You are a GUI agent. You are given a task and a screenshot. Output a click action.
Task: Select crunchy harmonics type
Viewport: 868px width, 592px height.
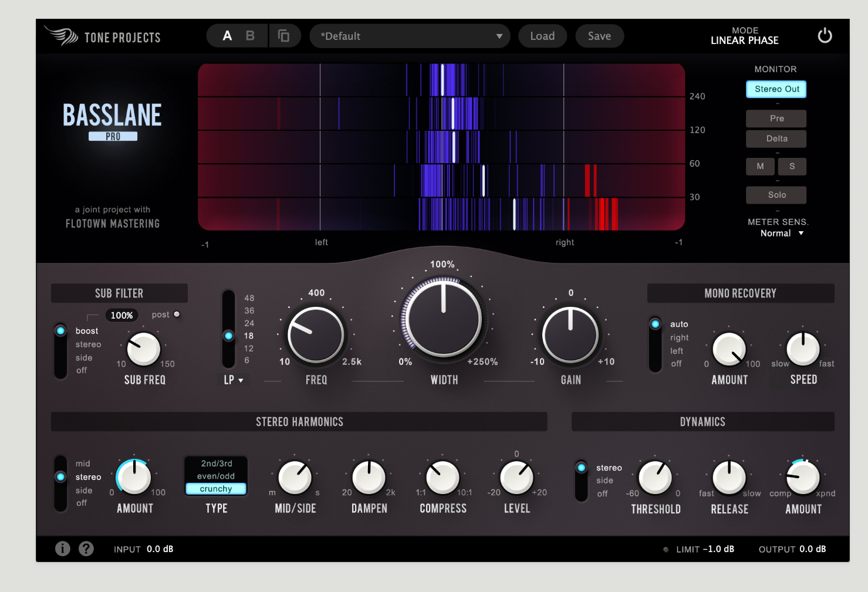click(x=216, y=489)
